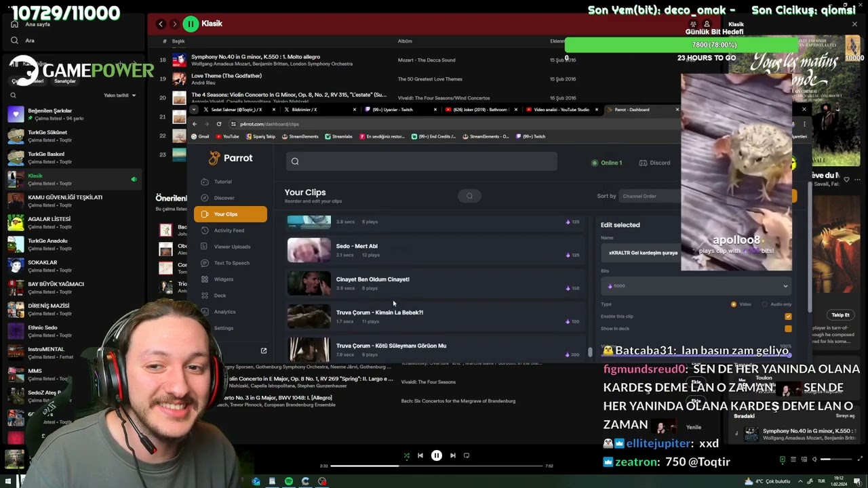This screenshot has height=488, width=868.
Task: Open Viewer Uploads in Parrot sidebar
Action: [232, 247]
